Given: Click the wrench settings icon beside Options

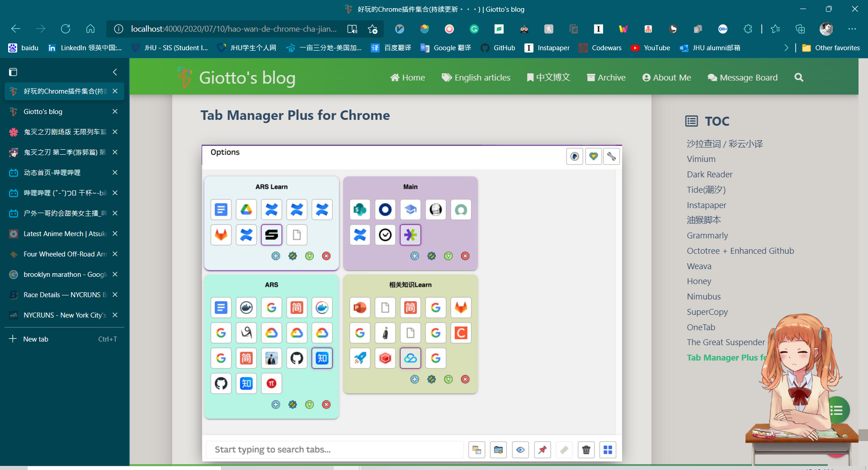Looking at the screenshot, I should point(611,157).
